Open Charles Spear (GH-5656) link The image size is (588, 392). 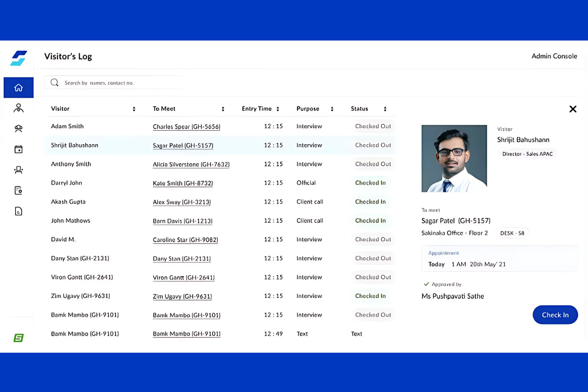186,127
